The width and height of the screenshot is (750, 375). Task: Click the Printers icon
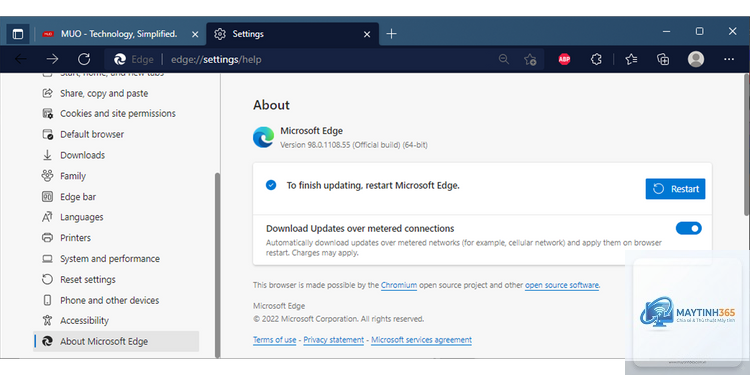(x=47, y=238)
